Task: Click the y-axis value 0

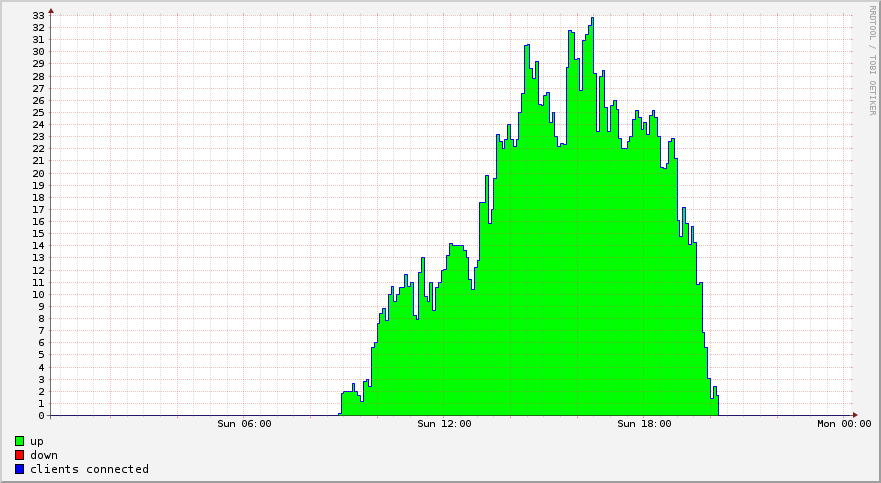Action: pyautogui.click(x=42, y=416)
